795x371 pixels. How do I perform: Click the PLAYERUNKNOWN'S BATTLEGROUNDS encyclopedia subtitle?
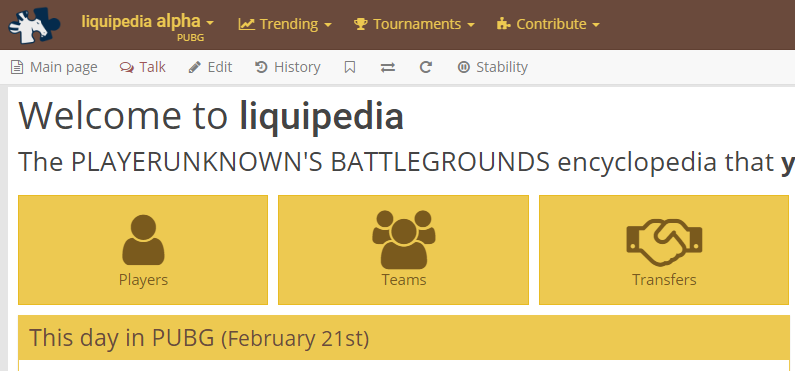407,163
